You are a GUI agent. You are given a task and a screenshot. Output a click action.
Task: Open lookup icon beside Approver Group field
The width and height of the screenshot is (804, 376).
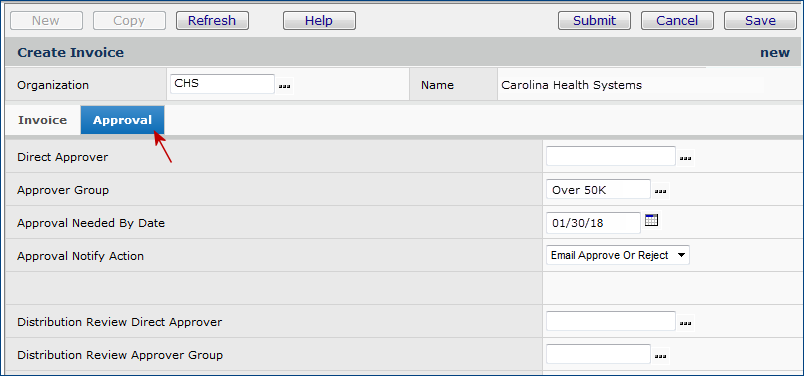(x=660, y=191)
